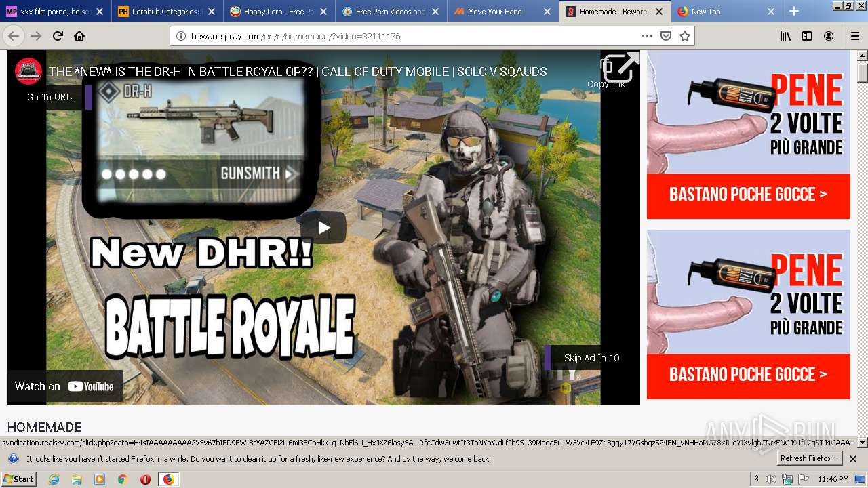Click the Go To URL button
The width and height of the screenshot is (868, 488).
coord(50,97)
